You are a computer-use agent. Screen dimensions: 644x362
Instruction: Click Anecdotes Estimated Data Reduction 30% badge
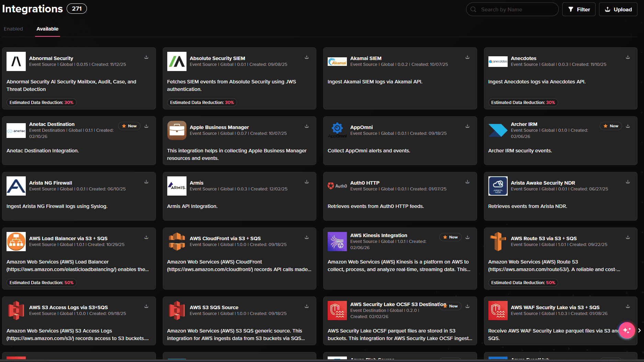coord(523,102)
